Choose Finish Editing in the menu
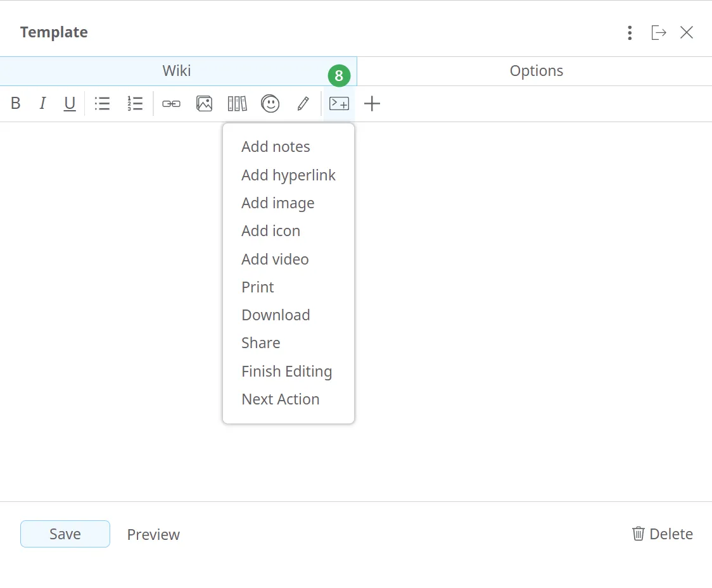This screenshot has height=588, width=712. click(286, 372)
